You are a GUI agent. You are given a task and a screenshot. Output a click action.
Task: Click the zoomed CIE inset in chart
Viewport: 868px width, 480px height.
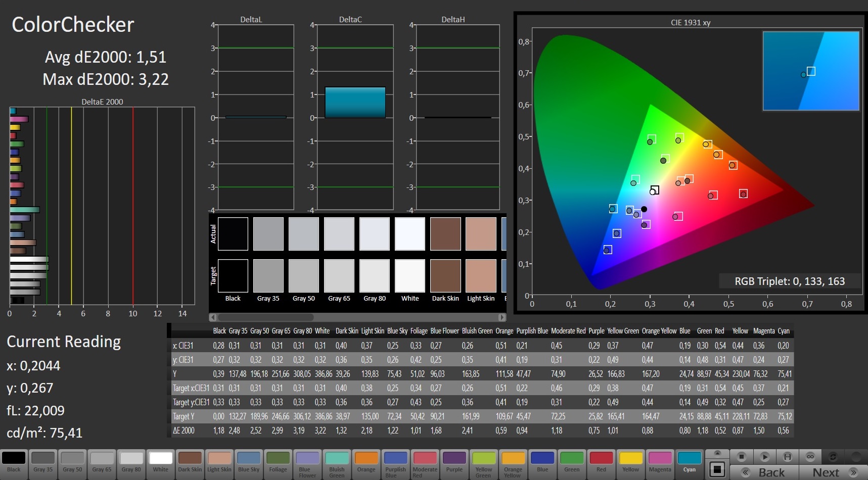[810, 71]
